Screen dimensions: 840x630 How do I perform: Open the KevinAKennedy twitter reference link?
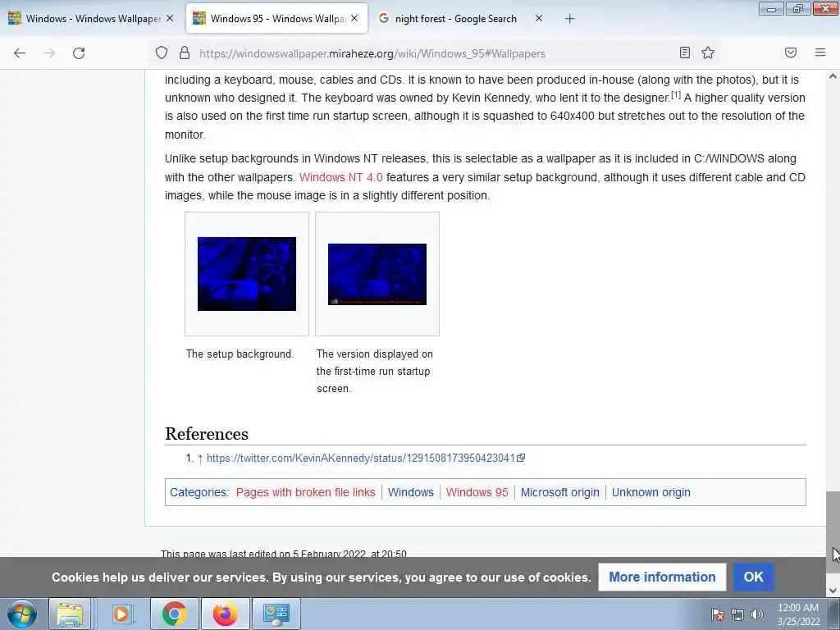pyautogui.click(x=365, y=458)
